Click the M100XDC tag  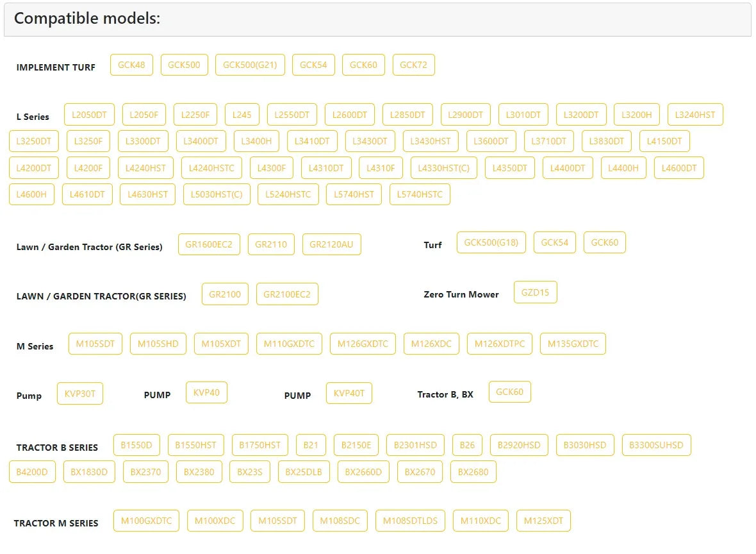click(215, 521)
